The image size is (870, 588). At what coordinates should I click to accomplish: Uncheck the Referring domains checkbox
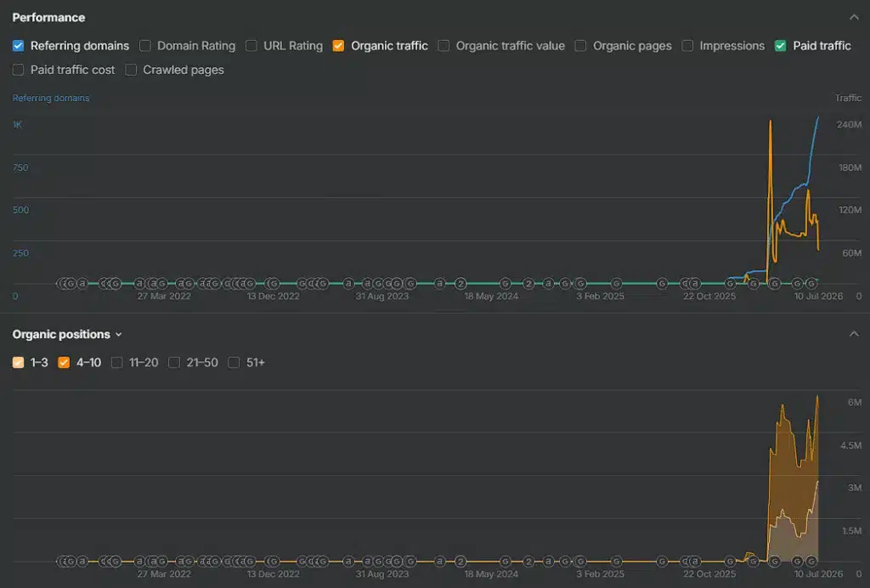click(x=19, y=46)
